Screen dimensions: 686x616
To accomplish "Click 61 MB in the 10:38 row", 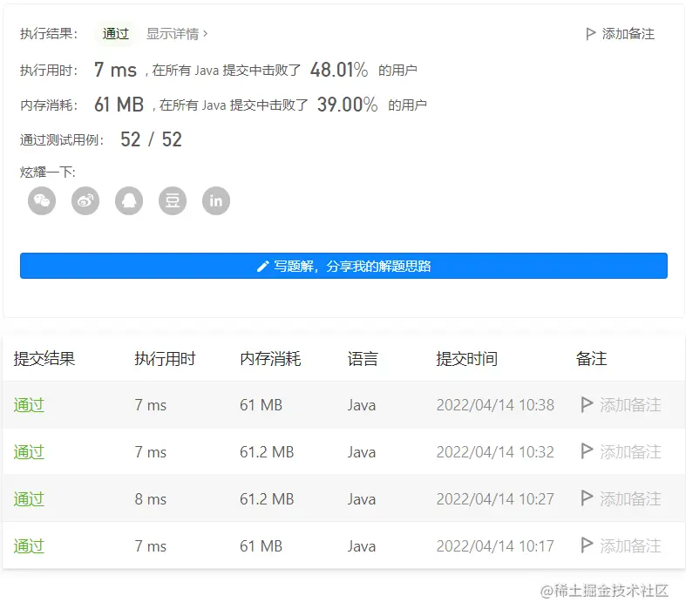I will tap(261, 405).
